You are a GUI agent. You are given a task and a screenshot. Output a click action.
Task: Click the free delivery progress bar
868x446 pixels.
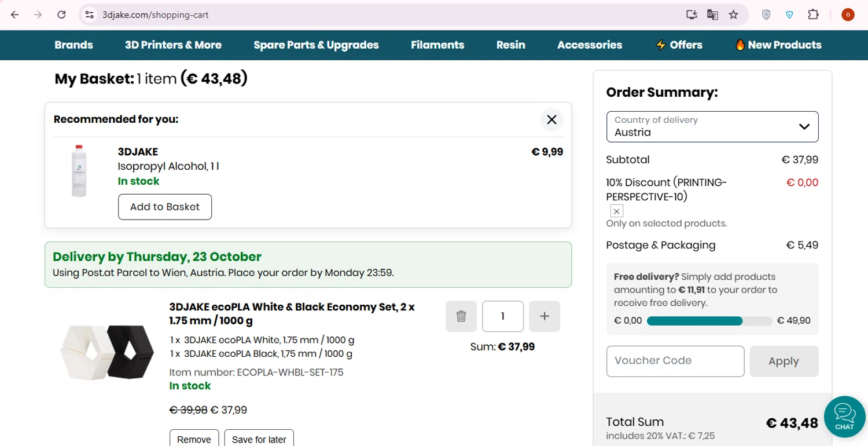[x=709, y=321]
